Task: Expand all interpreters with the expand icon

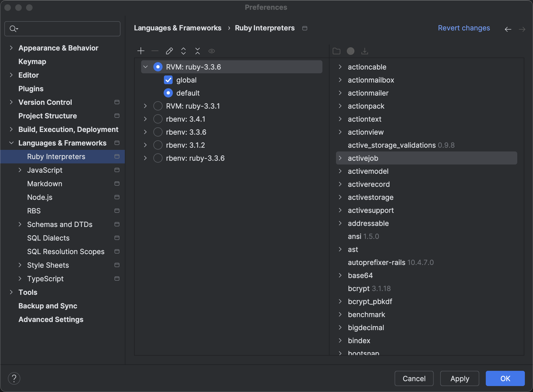Action: (x=183, y=51)
